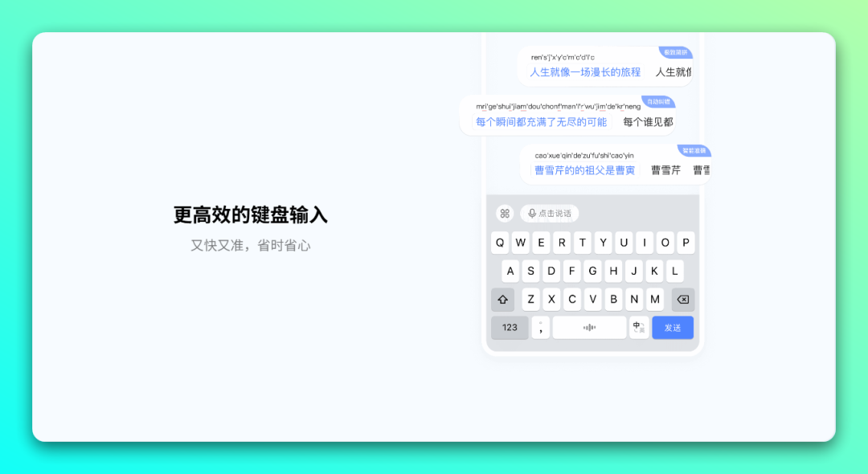Screen dimensions: 868x474
Task: Tap the waveform voice icon on the spacebar
Action: (x=589, y=327)
